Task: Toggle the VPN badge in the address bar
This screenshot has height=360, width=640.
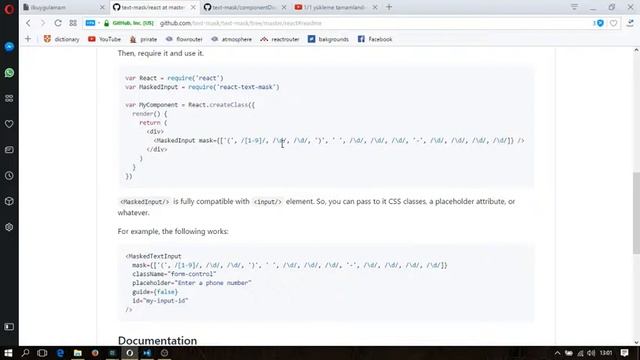Action: pos(90,23)
